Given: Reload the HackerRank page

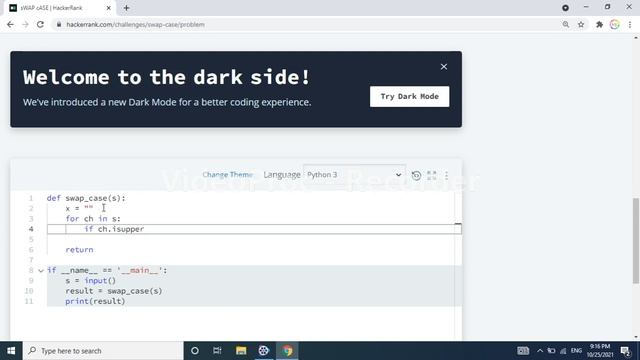Looking at the screenshot, I should [40, 24].
